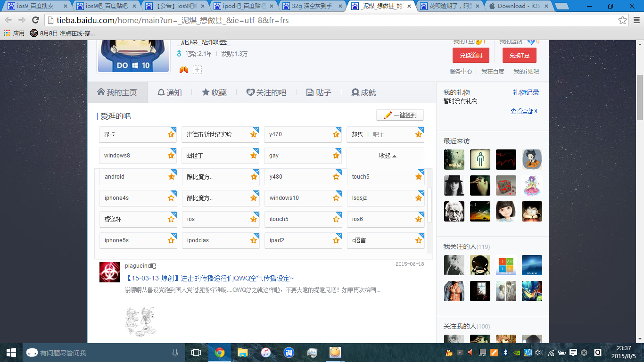Open the 图拉丁 forum tile
644x362 pixels.
[221, 156]
